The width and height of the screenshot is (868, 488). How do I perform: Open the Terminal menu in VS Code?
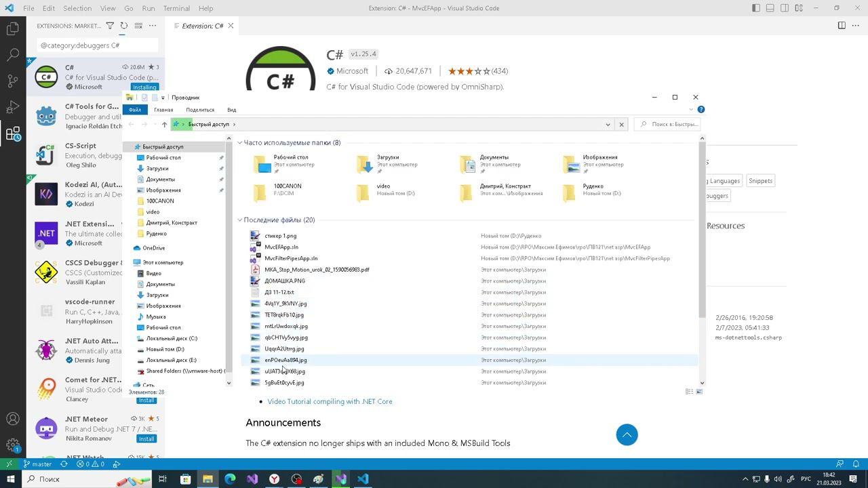click(x=176, y=8)
